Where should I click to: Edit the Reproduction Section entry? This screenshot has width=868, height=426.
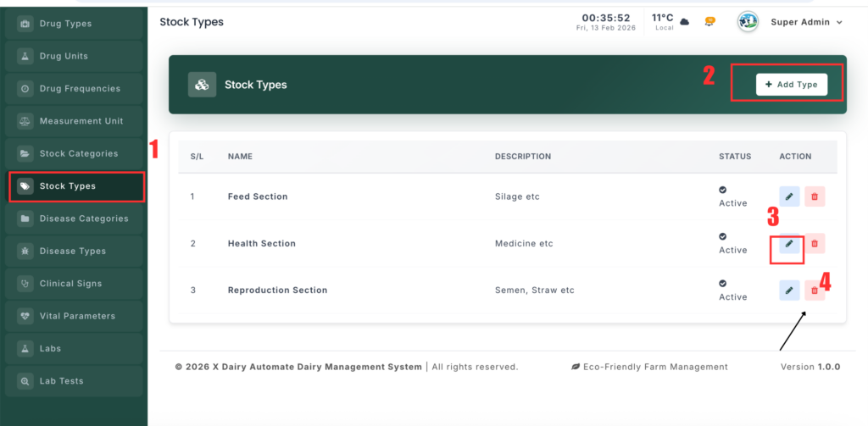click(789, 290)
